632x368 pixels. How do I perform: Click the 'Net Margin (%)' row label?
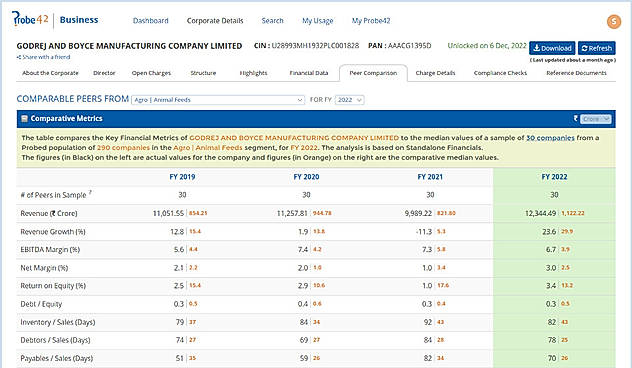point(44,268)
